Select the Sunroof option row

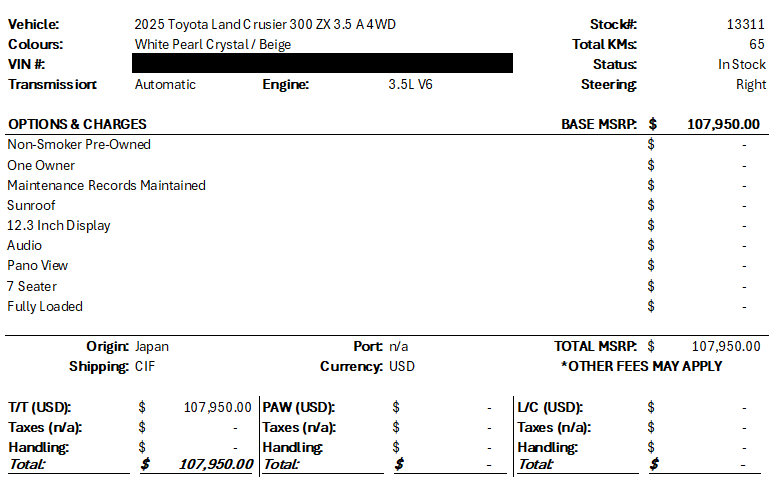[x=31, y=205]
